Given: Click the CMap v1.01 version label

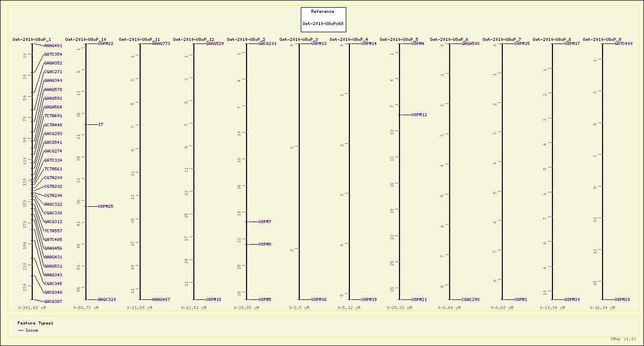Looking at the screenshot, I should [x=623, y=339].
